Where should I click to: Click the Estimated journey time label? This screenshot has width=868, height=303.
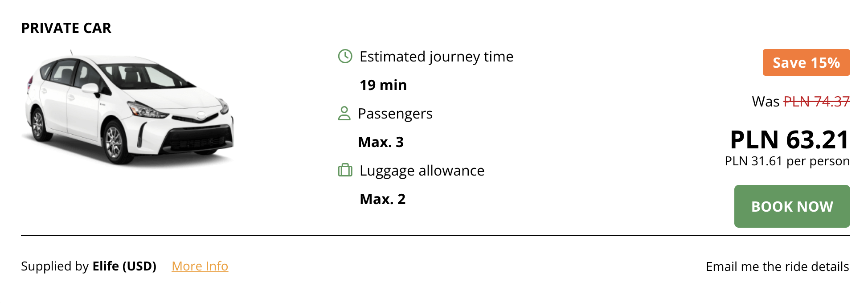(x=436, y=57)
